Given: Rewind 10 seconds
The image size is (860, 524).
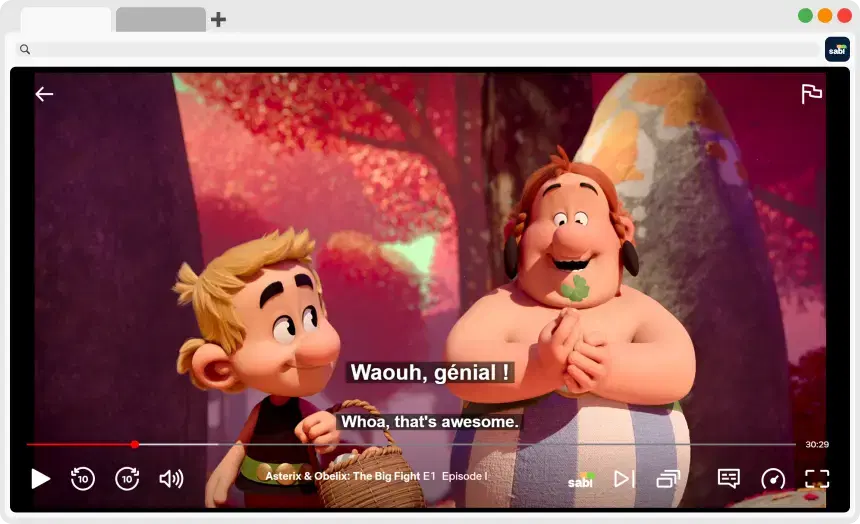Looking at the screenshot, I should (83, 478).
